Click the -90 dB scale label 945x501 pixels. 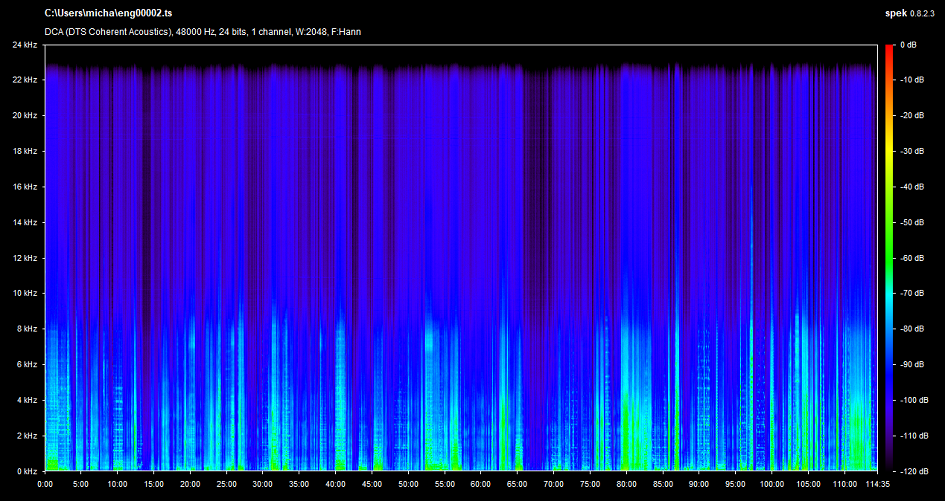[x=910, y=364]
